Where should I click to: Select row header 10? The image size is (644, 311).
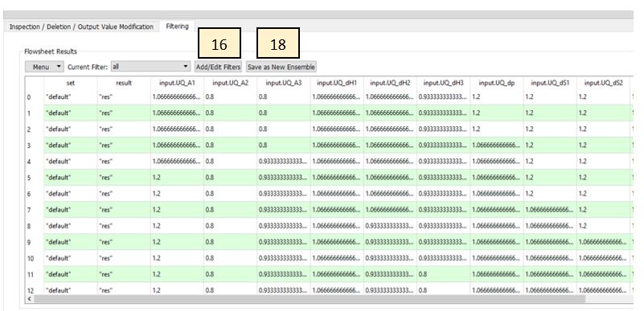(x=35, y=259)
